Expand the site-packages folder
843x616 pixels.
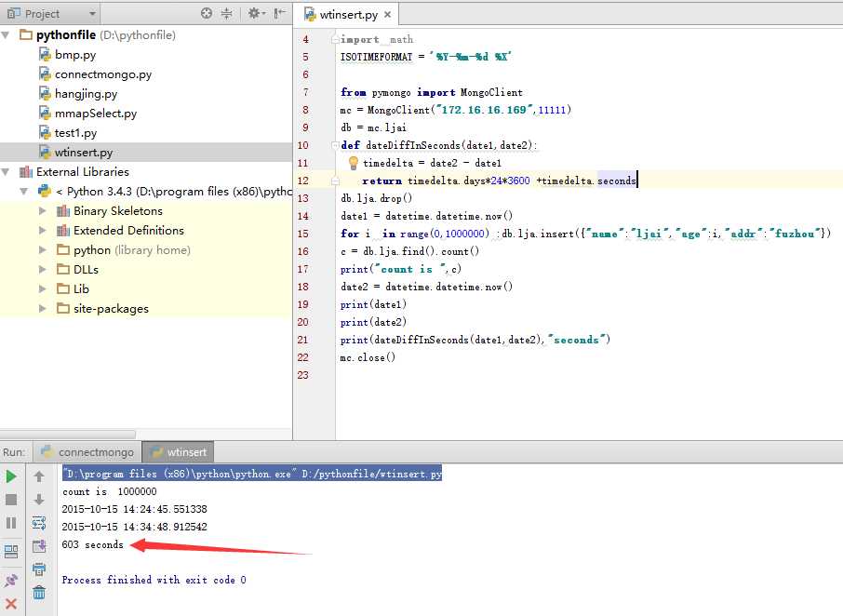43,309
